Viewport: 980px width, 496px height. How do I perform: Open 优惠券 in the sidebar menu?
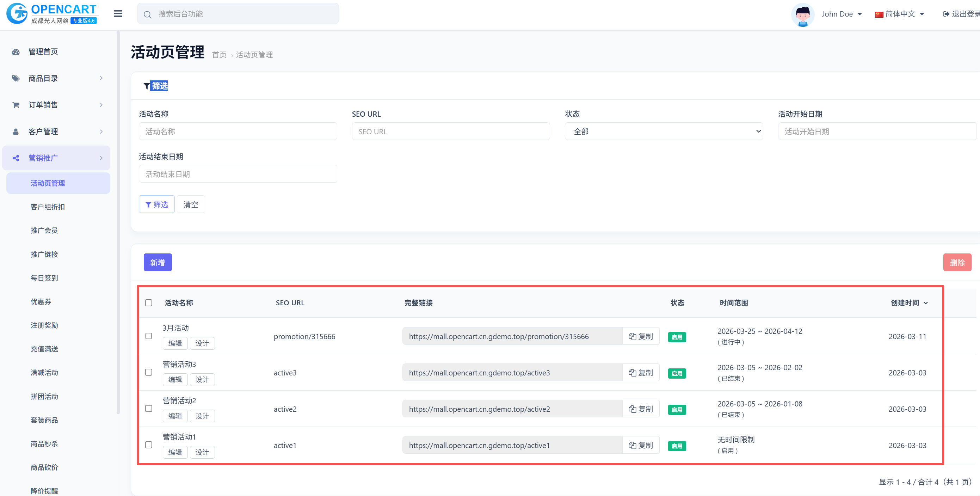[41, 302]
